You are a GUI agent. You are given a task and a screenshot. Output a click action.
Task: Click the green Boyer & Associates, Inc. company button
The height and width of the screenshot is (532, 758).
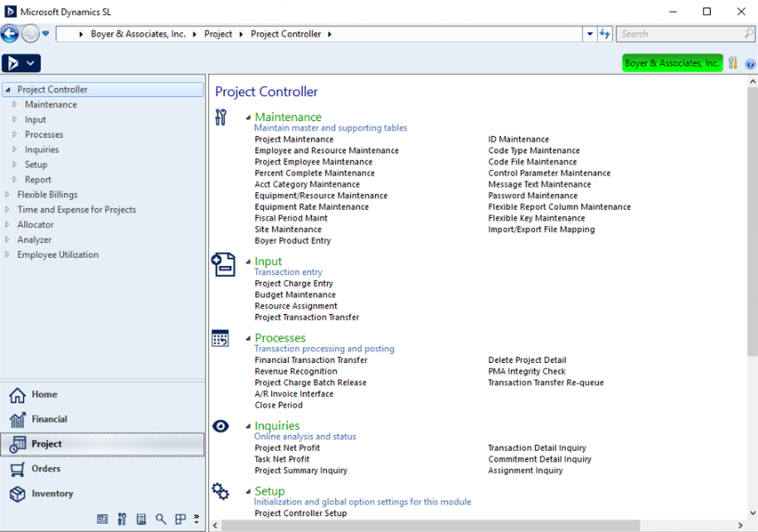(x=672, y=63)
